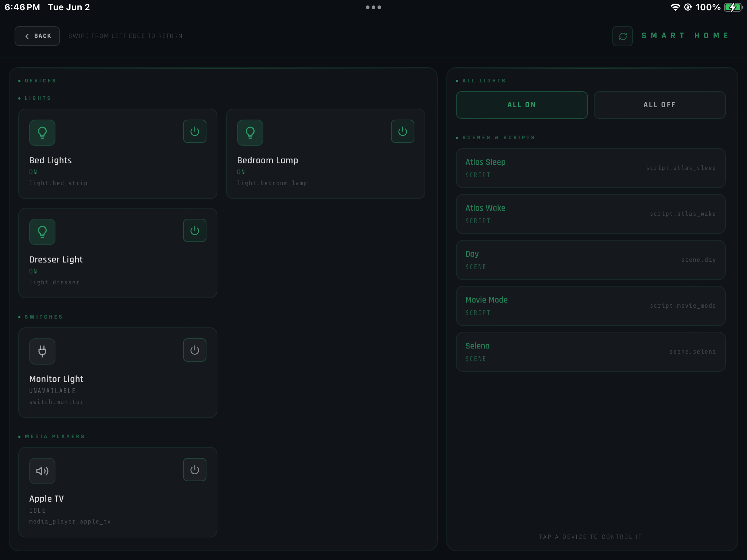Click the LIGHTS section heading
Image resolution: width=747 pixels, height=560 pixels.
point(38,98)
